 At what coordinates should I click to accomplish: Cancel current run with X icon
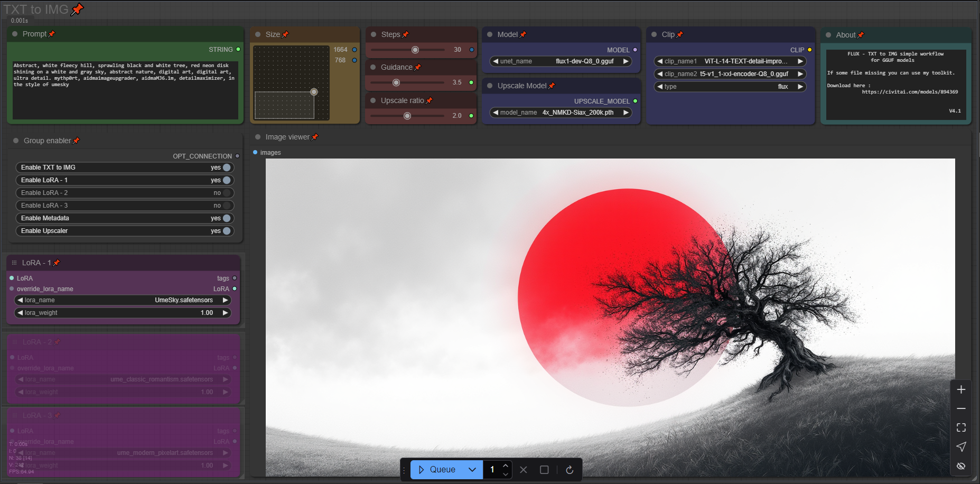click(x=524, y=470)
